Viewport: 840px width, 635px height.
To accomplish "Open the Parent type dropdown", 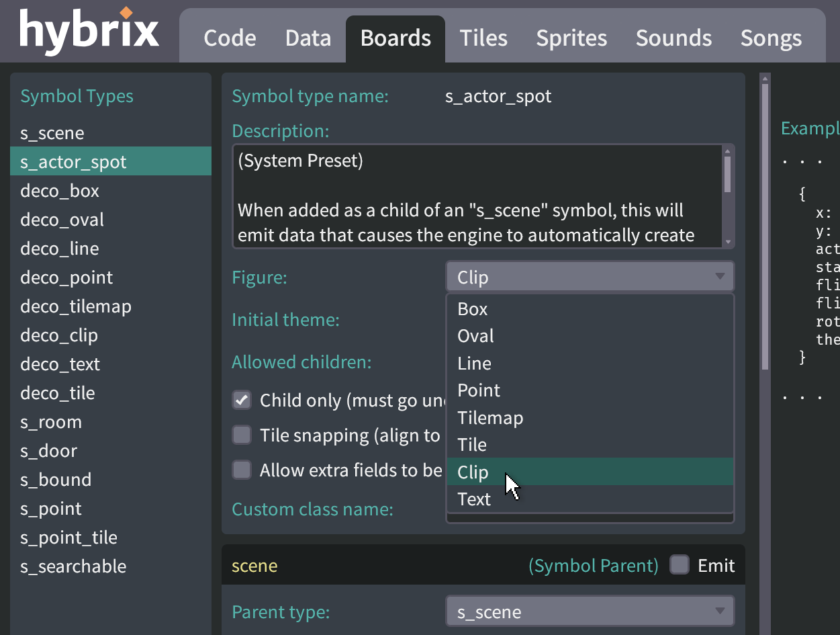I will tap(590, 612).
